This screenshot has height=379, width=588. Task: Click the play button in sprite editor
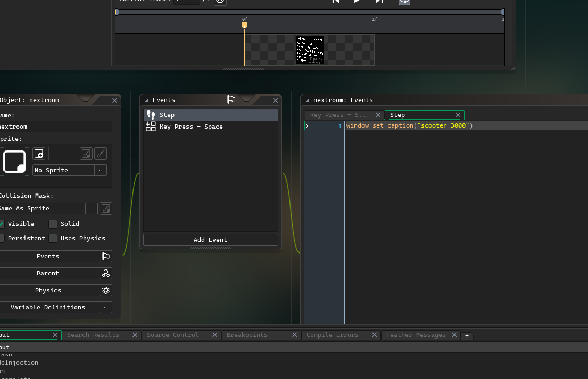[357, 2]
